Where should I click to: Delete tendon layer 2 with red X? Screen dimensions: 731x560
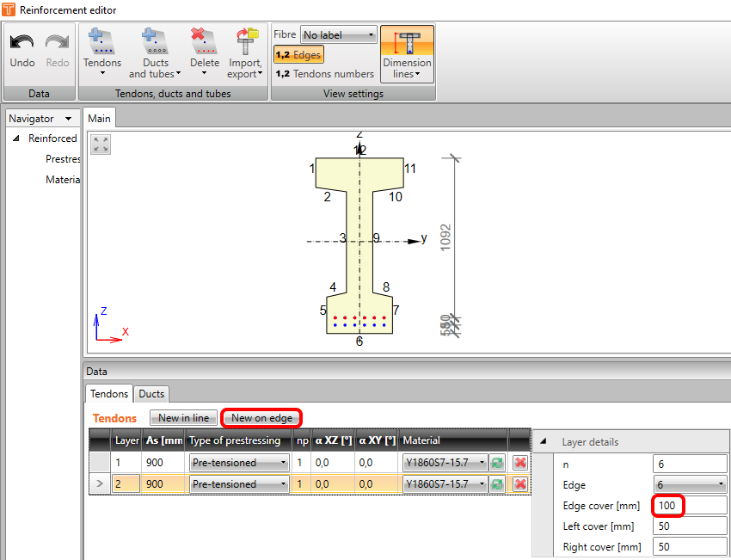click(x=519, y=484)
